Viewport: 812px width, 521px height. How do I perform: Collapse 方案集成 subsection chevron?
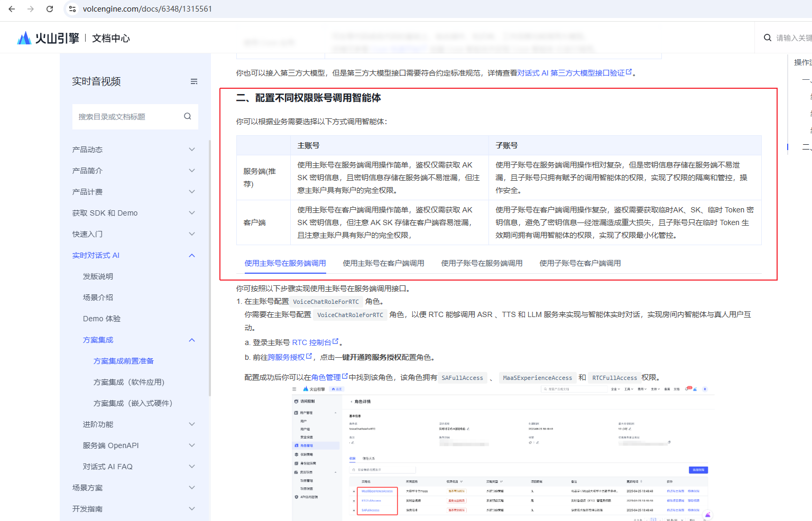192,340
